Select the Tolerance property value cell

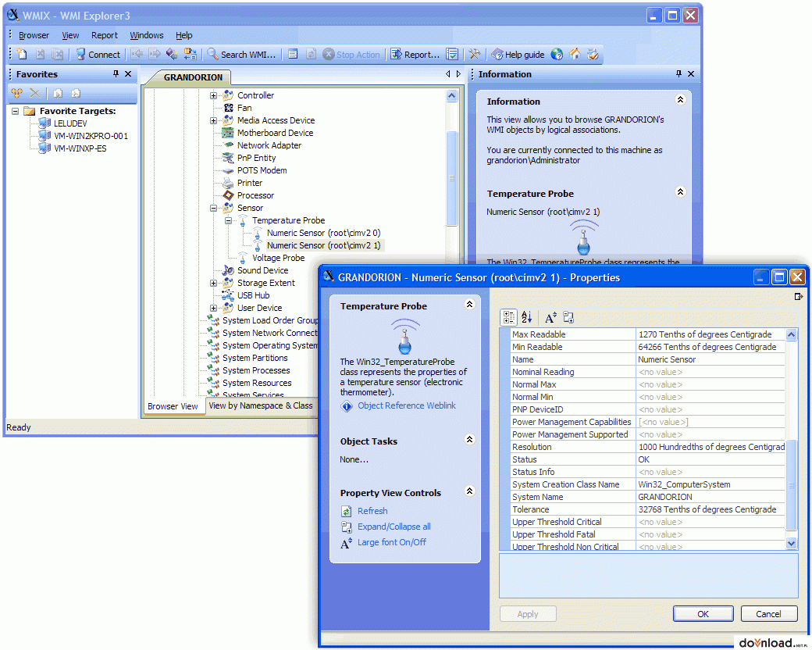click(x=710, y=509)
